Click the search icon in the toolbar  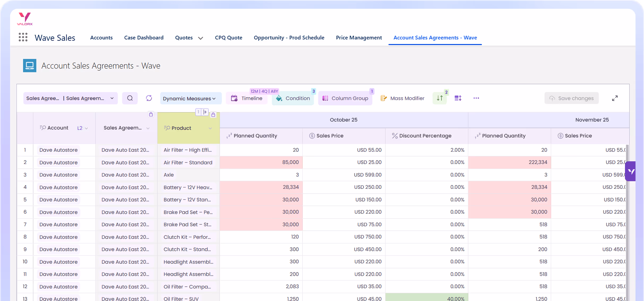130,98
